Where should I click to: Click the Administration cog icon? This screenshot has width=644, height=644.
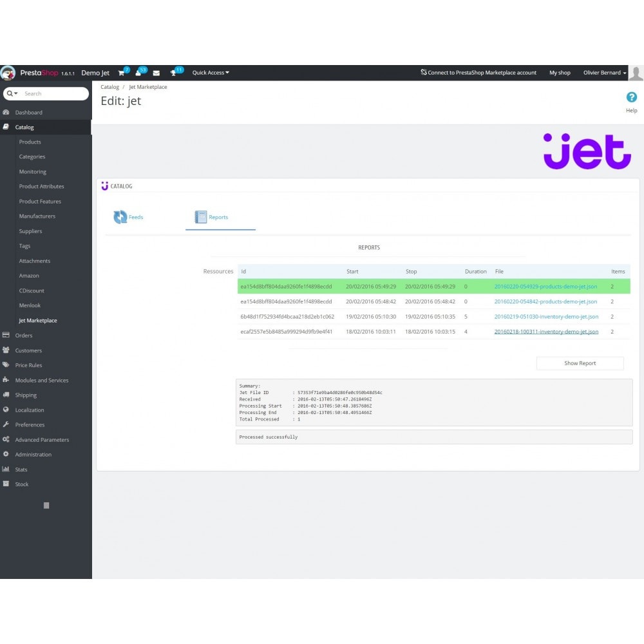6,454
